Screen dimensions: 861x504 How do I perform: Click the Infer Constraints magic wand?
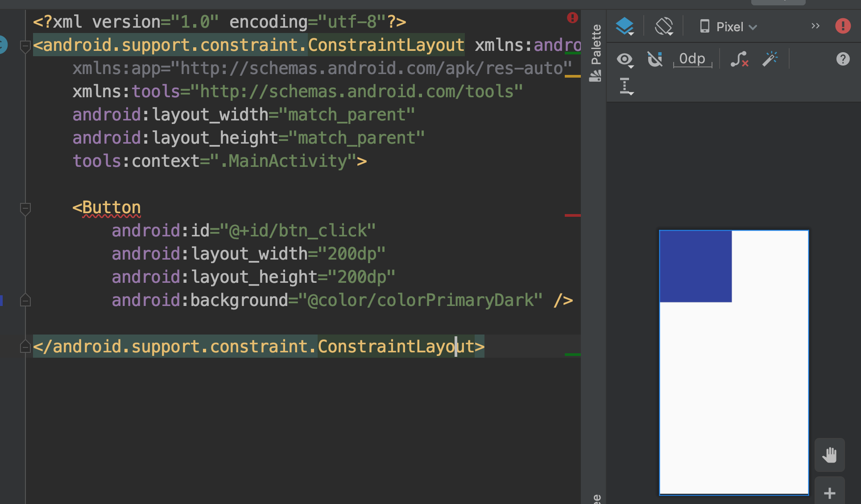[770, 59]
